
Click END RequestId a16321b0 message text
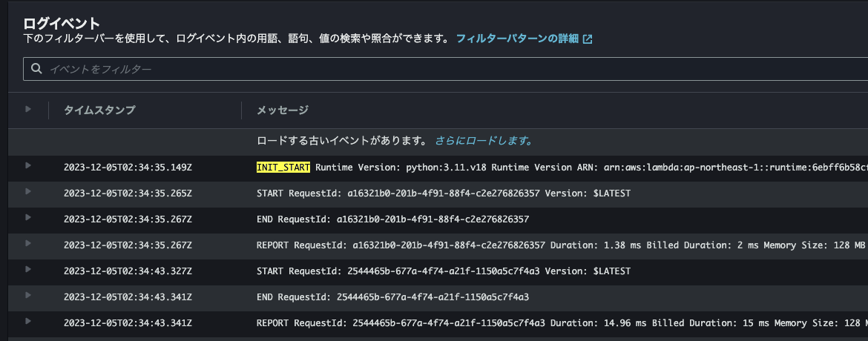(x=393, y=219)
